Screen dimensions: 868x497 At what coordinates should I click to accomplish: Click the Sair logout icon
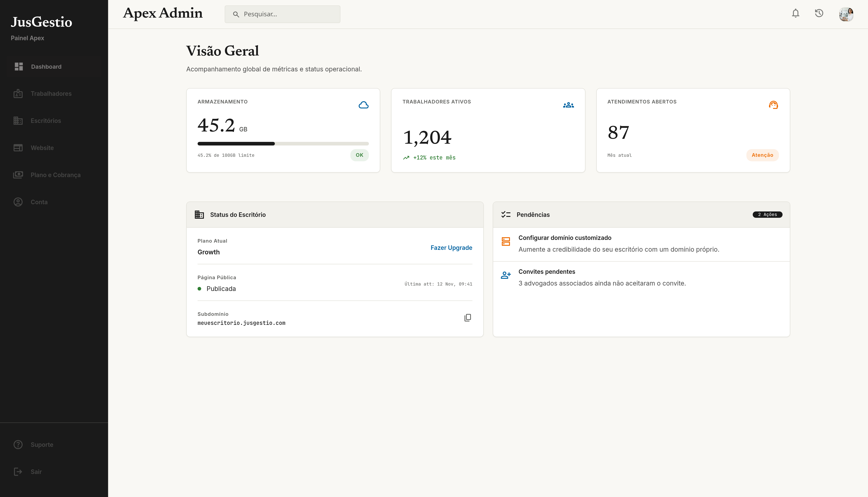click(18, 472)
